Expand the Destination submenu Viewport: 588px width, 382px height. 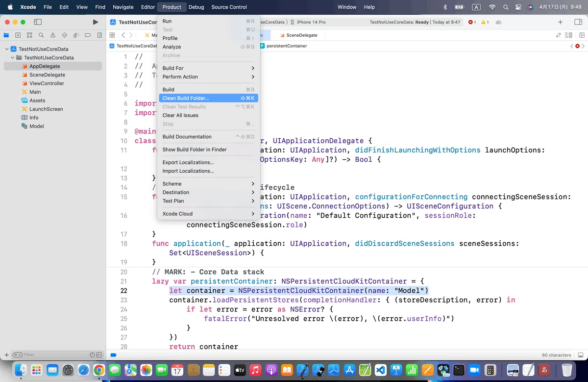pos(208,192)
